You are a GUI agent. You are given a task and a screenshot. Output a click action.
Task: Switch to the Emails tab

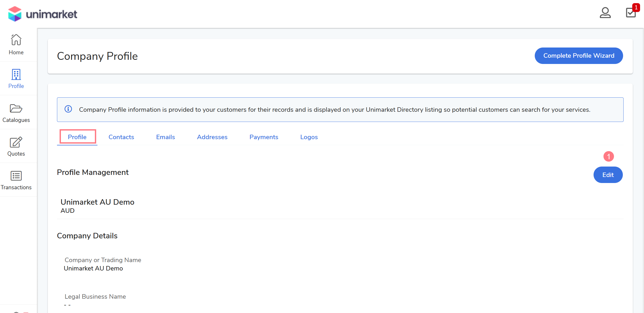coord(165,137)
